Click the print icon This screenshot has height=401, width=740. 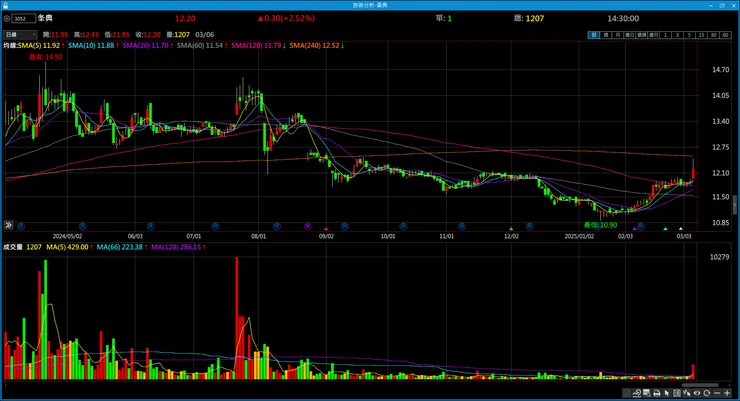click(x=657, y=393)
